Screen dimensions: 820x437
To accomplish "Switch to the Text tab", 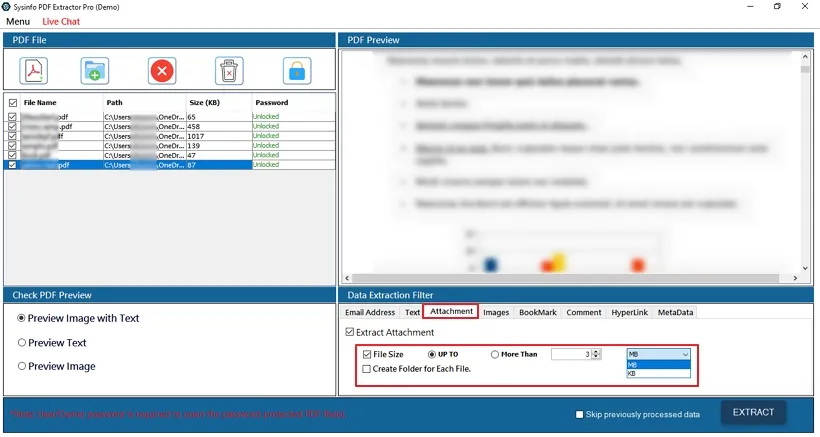I will [x=412, y=312].
